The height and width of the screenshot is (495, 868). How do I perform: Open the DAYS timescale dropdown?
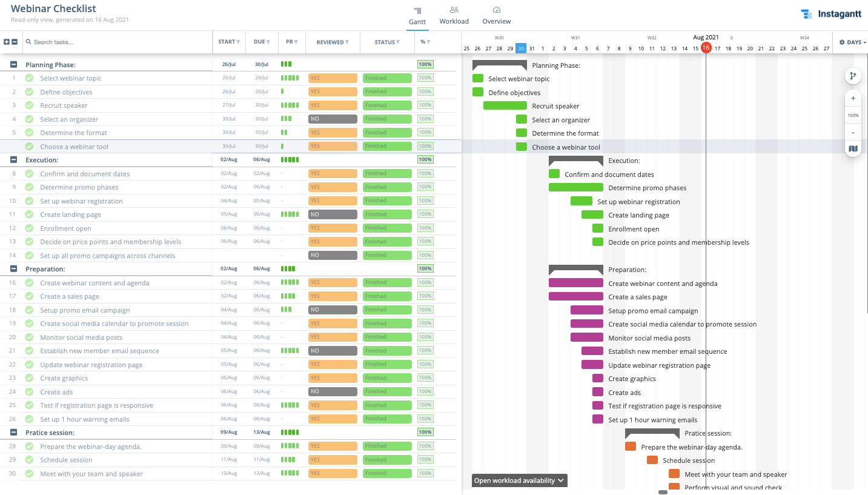pos(852,42)
